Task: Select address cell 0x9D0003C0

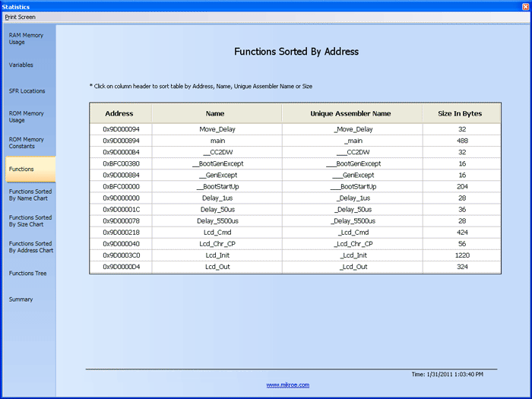Action: pyautogui.click(x=121, y=255)
